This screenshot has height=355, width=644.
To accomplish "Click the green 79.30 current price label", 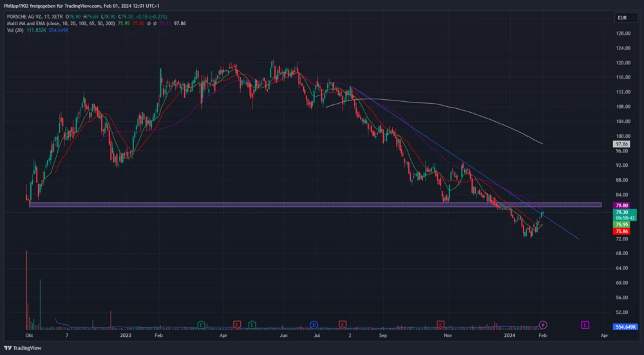I will (x=621, y=212).
